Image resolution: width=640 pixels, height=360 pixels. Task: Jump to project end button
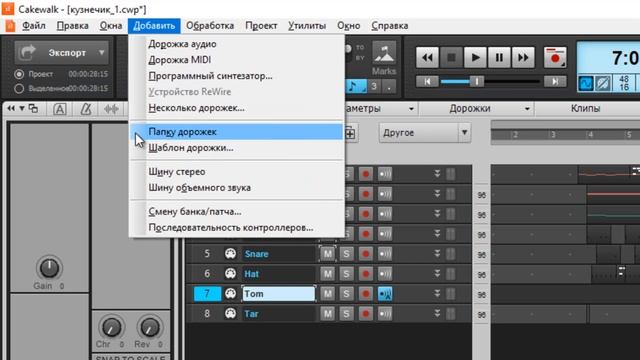pos(555,82)
